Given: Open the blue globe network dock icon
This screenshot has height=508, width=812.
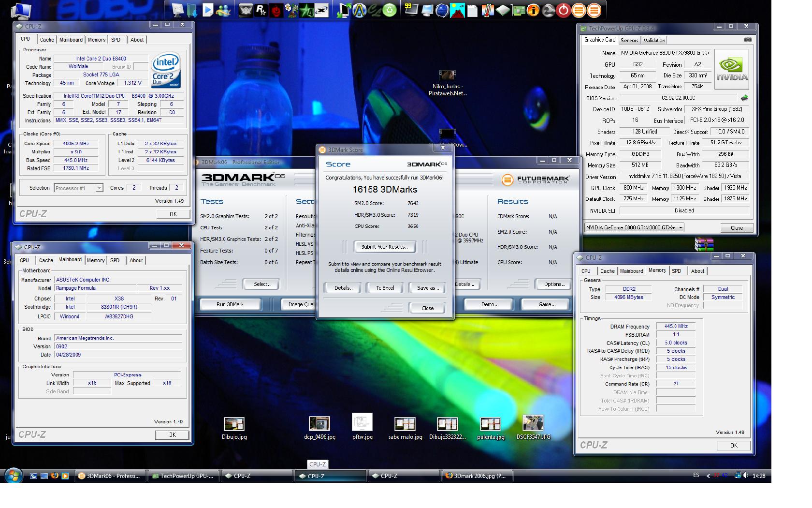Looking at the screenshot, I should pyautogui.click(x=442, y=10).
